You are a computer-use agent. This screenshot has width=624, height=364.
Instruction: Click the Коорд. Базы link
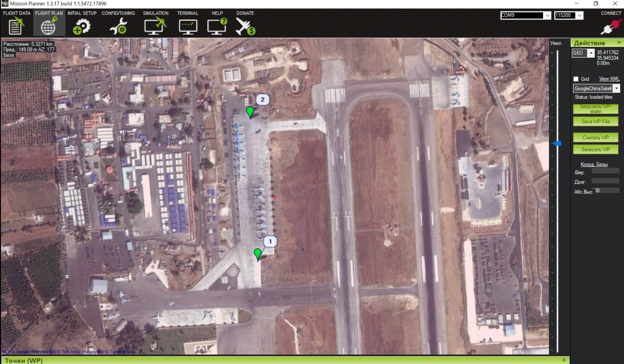click(594, 164)
